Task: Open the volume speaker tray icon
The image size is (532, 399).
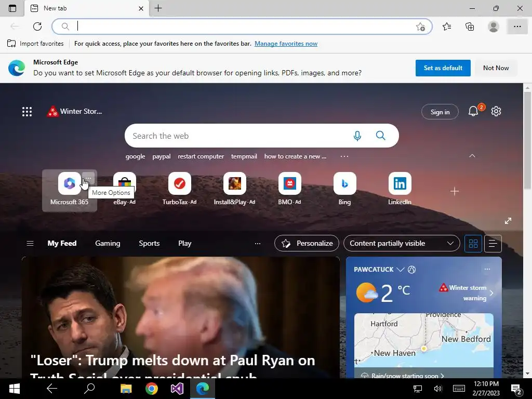Action: tap(438, 389)
